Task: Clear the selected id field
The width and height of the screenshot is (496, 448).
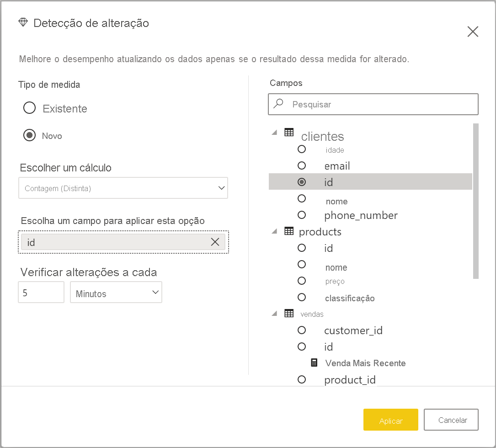Action: click(215, 242)
